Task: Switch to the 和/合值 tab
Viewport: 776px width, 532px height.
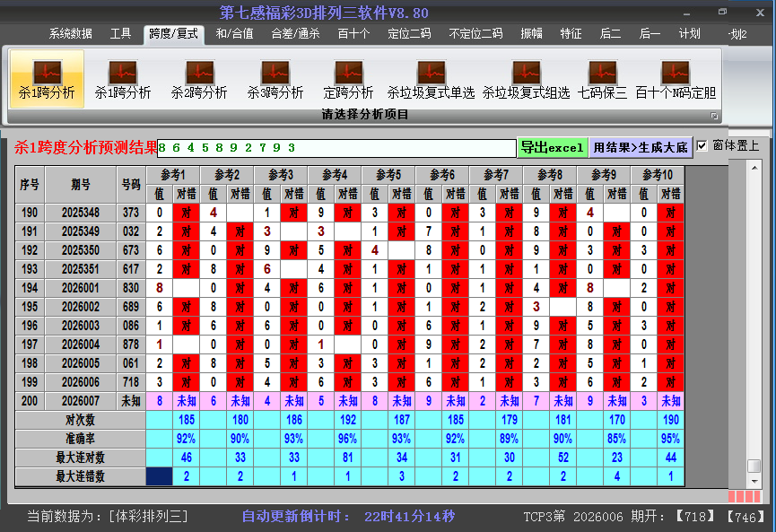Action: coord(235,34)
